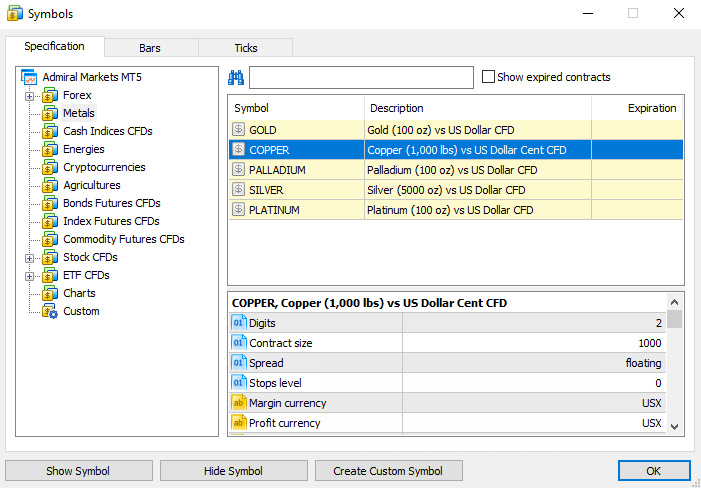
Task: Click the Margin currency value USX
Action: 651,403
